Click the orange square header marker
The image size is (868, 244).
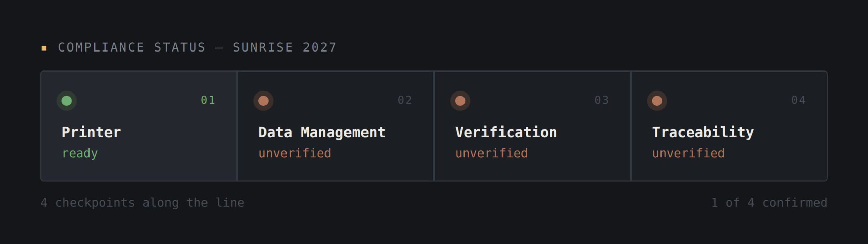click(44, 48)
